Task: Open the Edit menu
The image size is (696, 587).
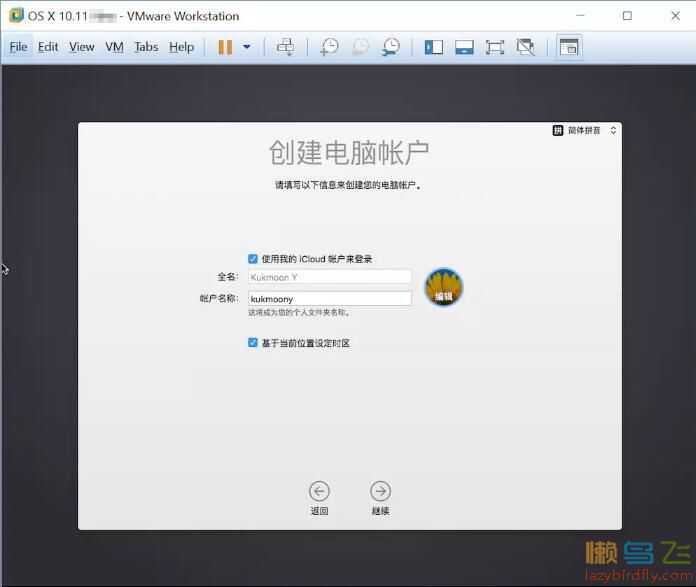Action: tap(48, 47)
